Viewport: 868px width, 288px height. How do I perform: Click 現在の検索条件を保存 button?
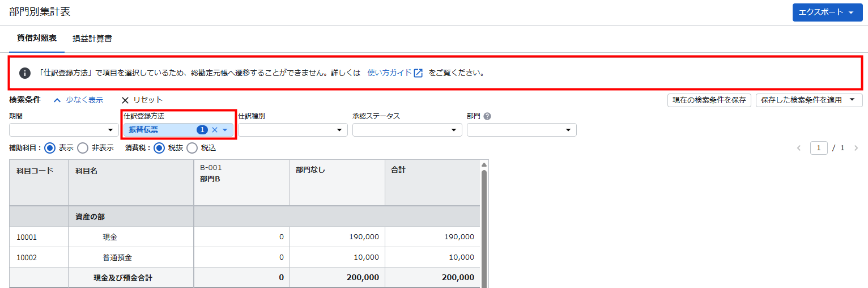[709, 100]
